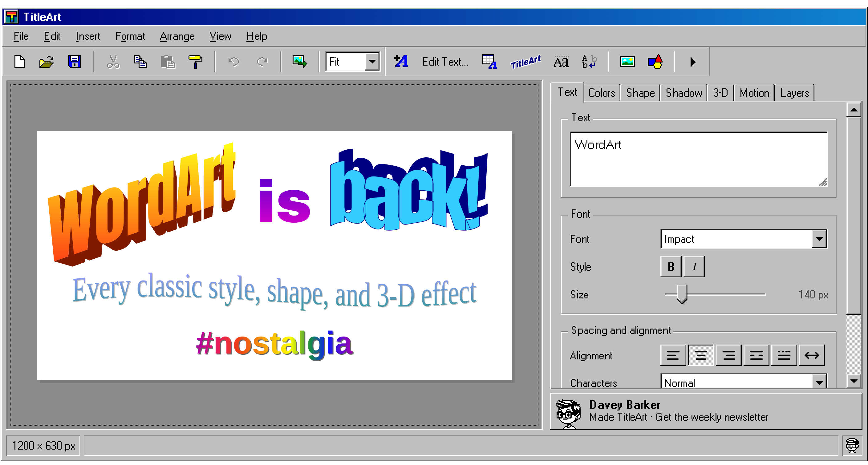868x465 pixels.
Task: Insert shapes with the colored shapes icon
Action: tap(655, 62)
